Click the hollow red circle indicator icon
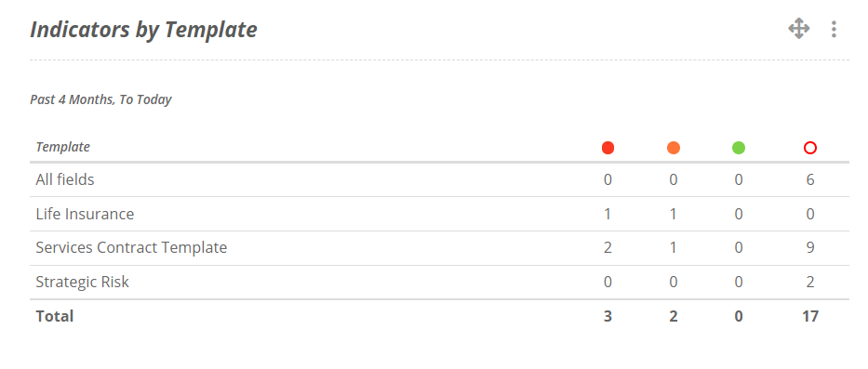The height and width of the screenshot is (369, 868). click(810, 148)
